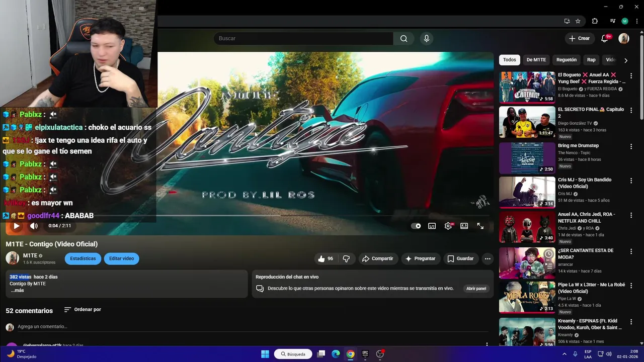Screen dimensions: 644x362
Task: Open the Chrome three-dot menu
Action: (637, 21)
